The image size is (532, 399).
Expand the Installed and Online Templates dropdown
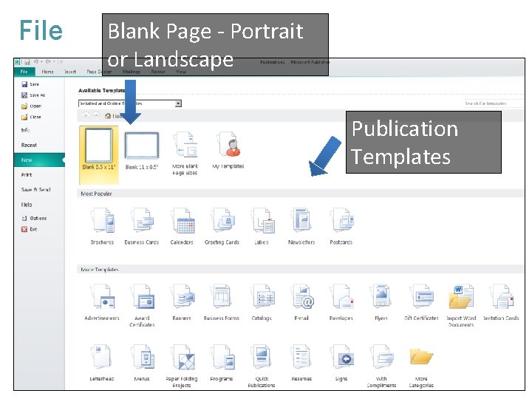178,103
